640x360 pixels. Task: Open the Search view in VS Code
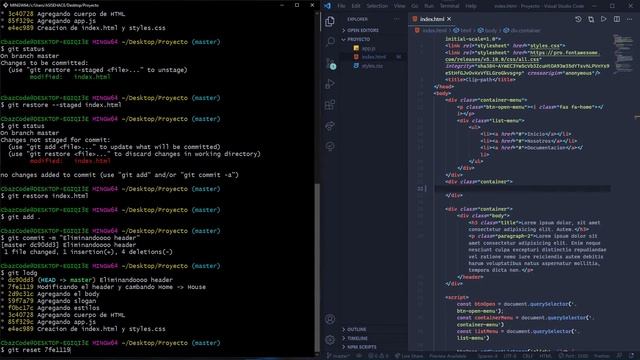tap(330, 42)
